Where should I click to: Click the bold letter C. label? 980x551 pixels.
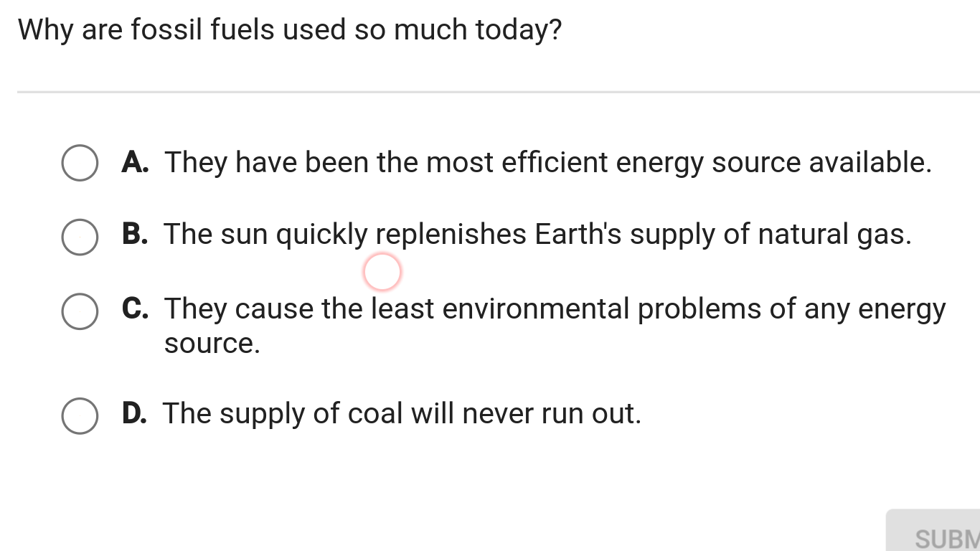[136, 309]
